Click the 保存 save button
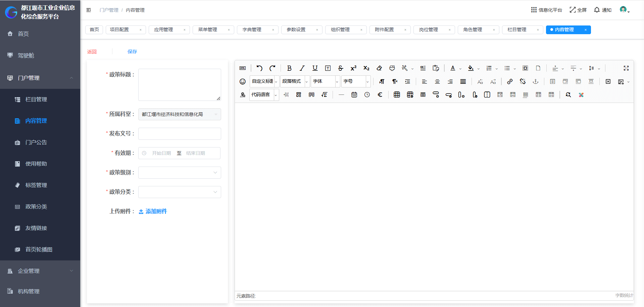Image resolution: width=644 pixels, height=307 pixels. coord(132,52)
